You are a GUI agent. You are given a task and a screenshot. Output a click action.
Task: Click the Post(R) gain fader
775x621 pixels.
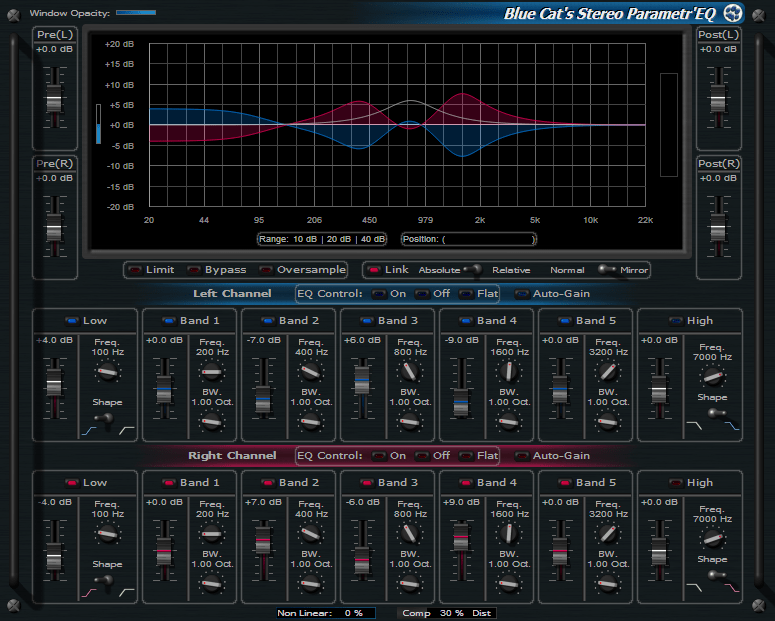coord(718,227)
